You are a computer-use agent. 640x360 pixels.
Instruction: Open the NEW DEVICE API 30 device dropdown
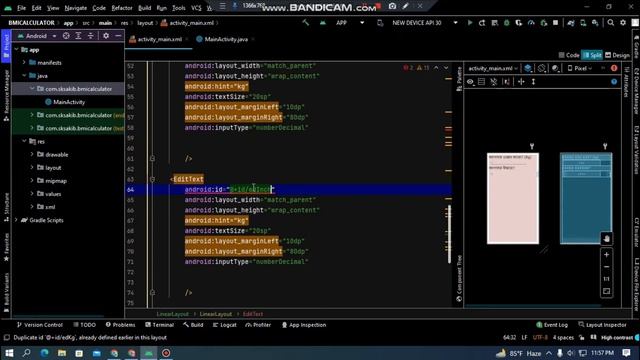tap(417, 23)
